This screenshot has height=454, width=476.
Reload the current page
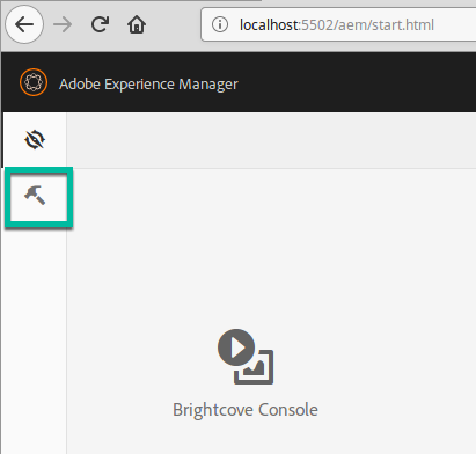tap(100, 24)
